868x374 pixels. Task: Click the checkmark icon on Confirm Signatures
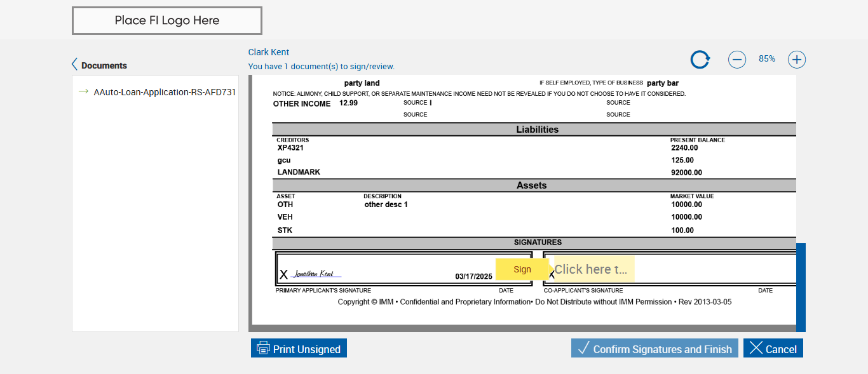click(583, 348)
